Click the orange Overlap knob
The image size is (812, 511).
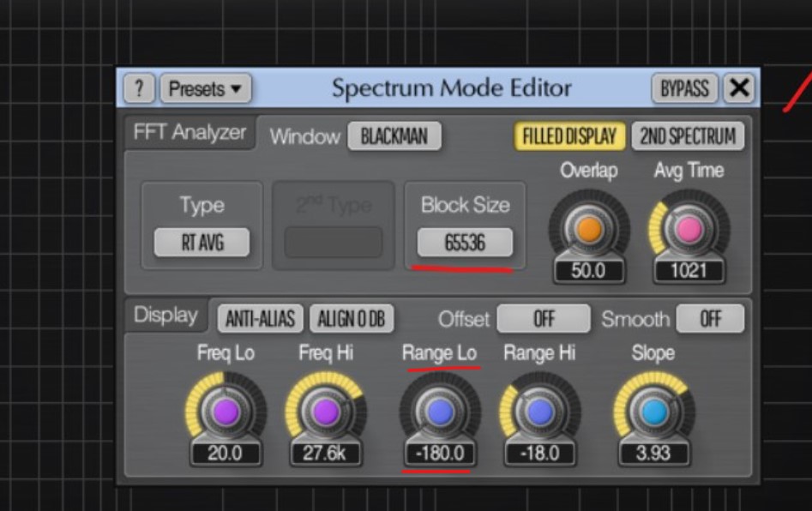(589, 230)
